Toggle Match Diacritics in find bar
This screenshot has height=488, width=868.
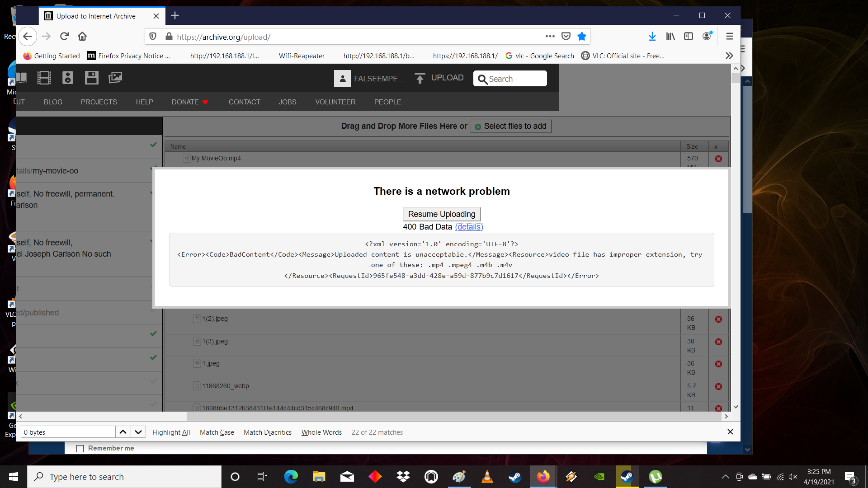tap(268, 432)
